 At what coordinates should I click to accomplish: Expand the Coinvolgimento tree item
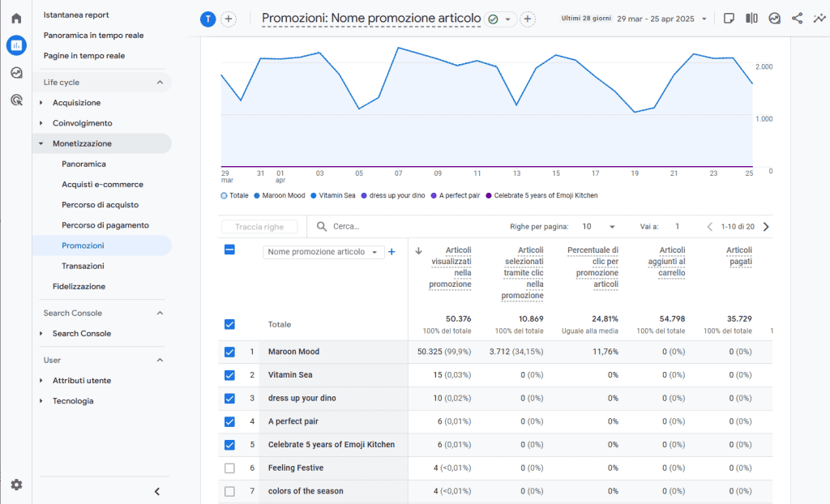point(41,123)
